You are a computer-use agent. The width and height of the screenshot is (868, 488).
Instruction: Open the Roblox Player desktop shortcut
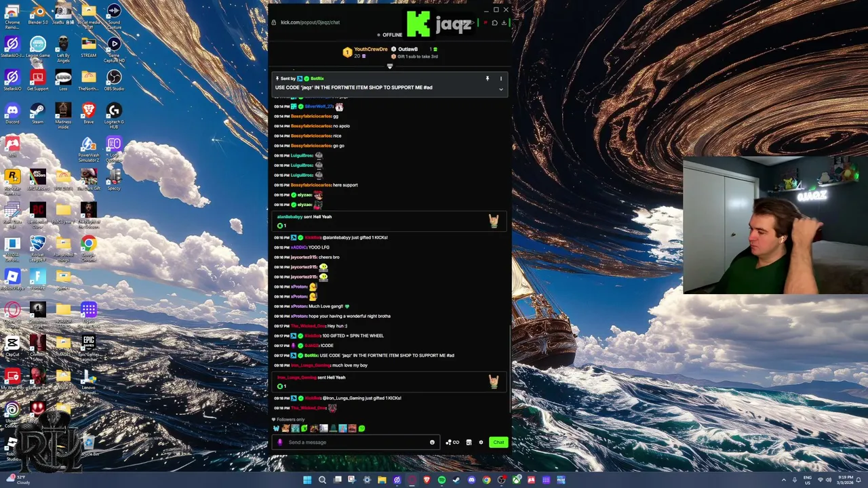pos(12,279)
